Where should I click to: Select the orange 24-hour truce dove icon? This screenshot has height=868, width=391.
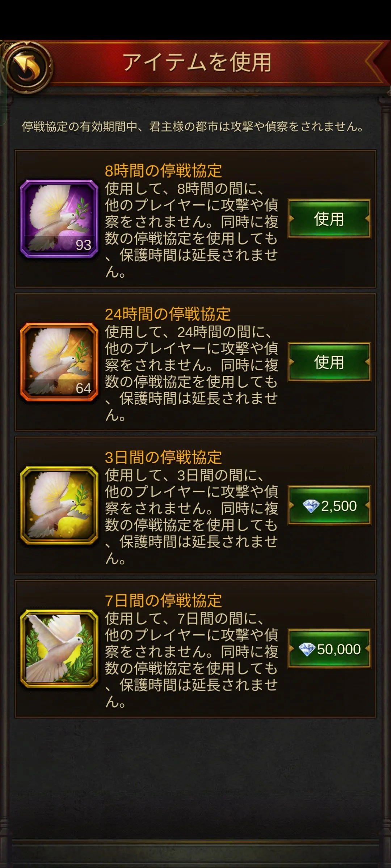59,362
